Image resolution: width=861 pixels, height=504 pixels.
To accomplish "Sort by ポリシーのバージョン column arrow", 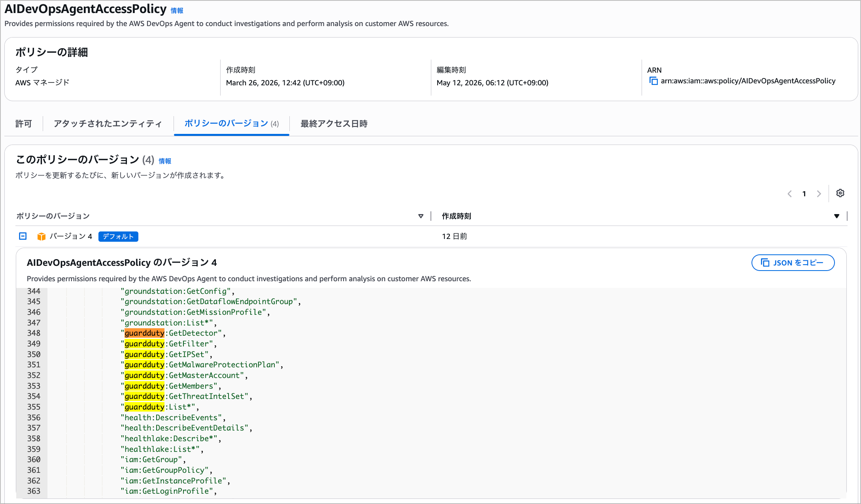I will pos(421,216).
